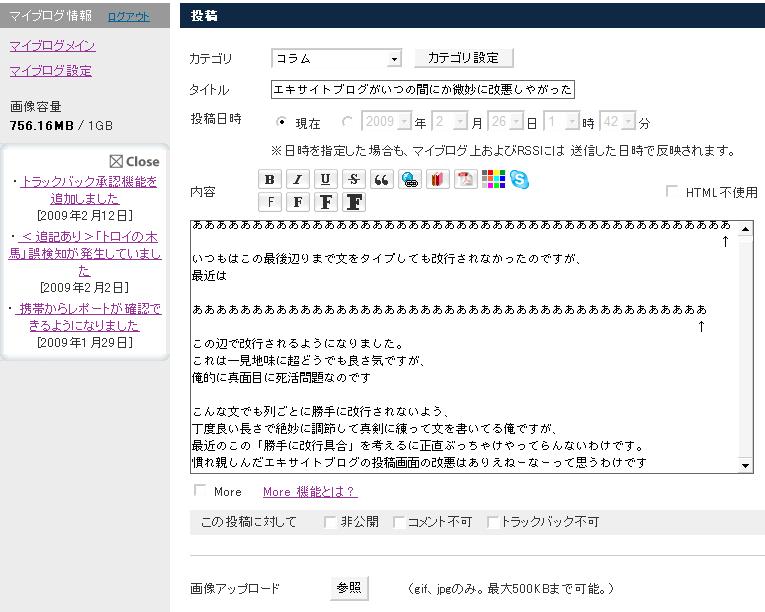Open the hour dropdown showing 1

(x=562, y=121)
